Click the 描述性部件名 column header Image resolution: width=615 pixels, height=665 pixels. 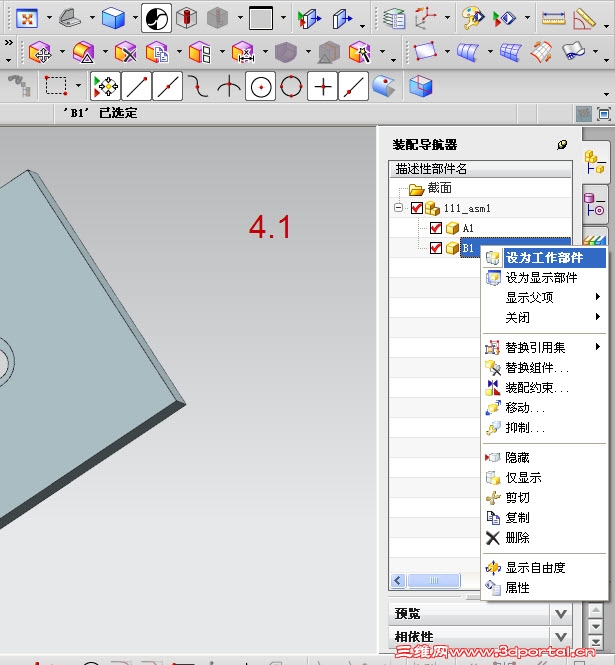pos(480,169)
